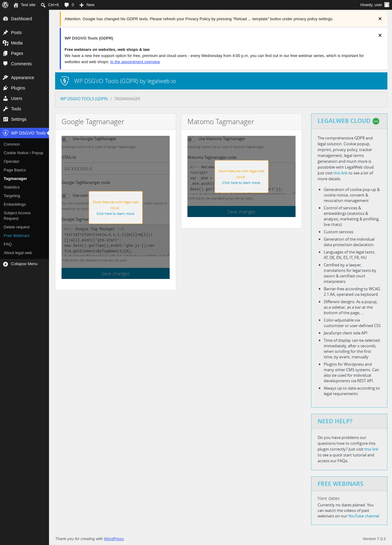
Task: Click the Settings sliders icon
Action: (6, 119)
